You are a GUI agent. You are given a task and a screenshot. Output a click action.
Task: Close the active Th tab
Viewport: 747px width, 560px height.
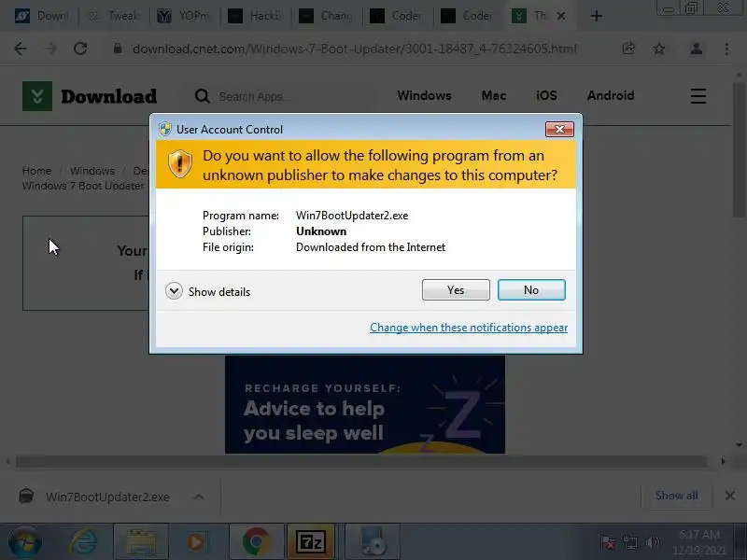point(561,16)
